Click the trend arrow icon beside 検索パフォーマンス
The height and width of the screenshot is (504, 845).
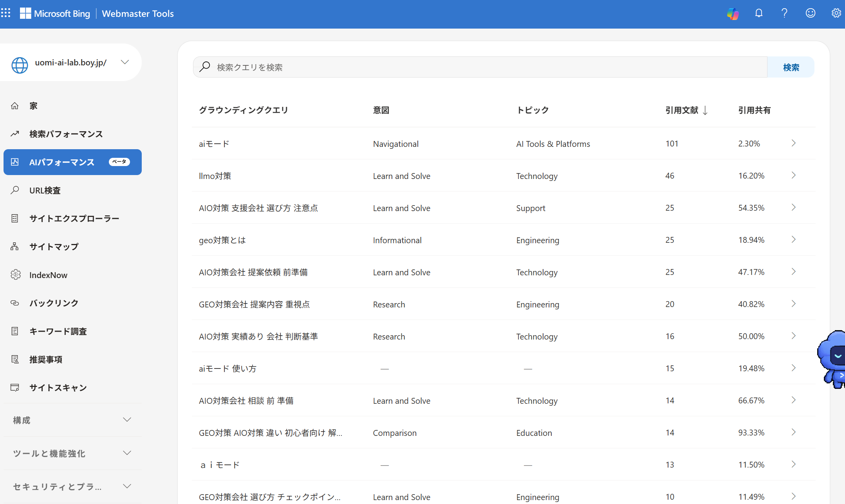tap(15, 134)
